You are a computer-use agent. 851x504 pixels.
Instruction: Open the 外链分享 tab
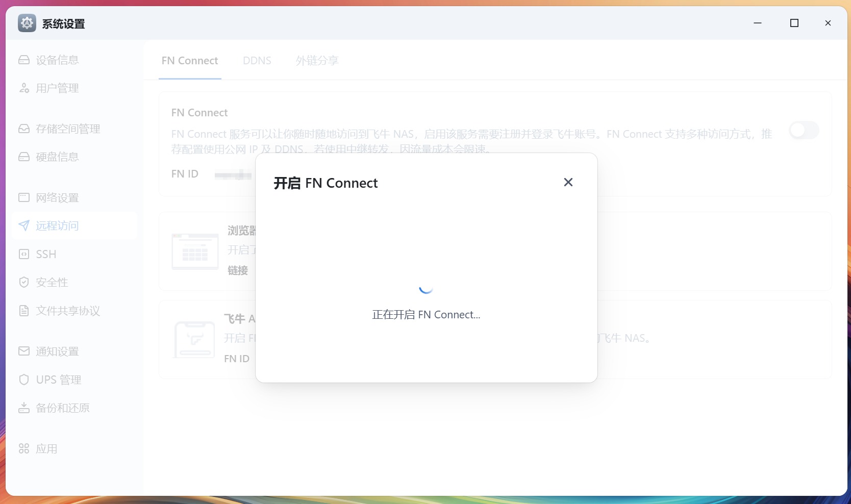(x=316, y=60)
